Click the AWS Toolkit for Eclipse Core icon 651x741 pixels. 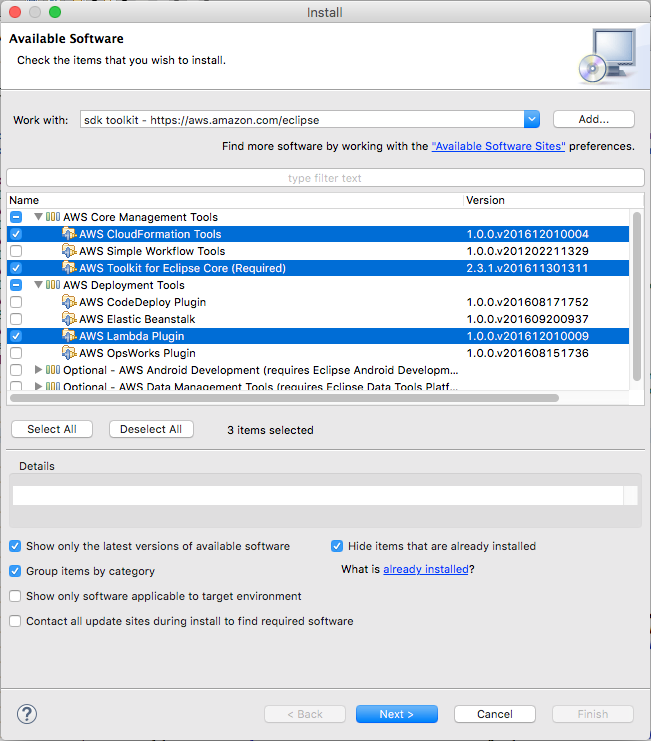(69, 268)
